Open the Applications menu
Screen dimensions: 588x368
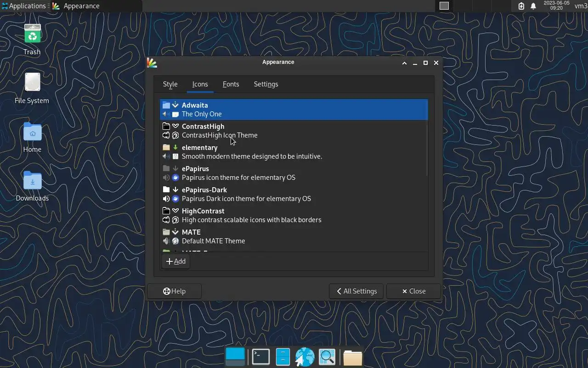click(24, 6)
